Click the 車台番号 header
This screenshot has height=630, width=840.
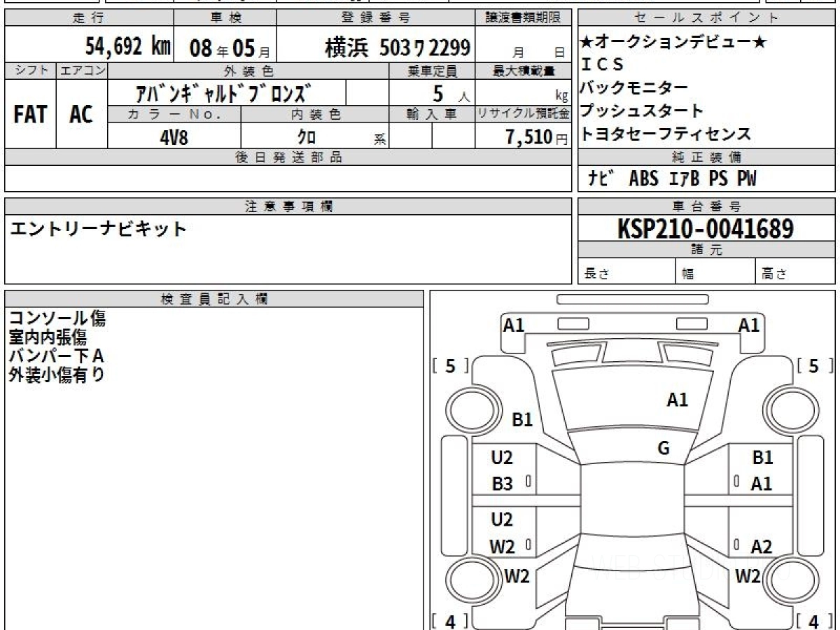tap(706, 206)
